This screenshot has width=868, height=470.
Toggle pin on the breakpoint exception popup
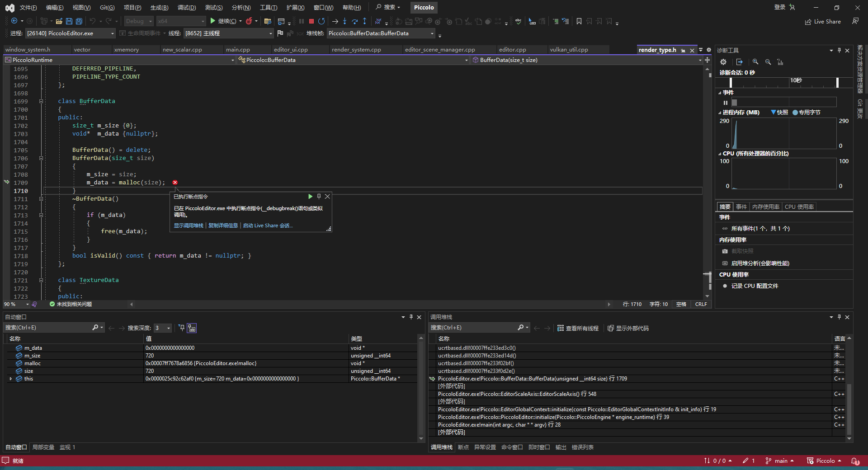pyautogui.click(x=319, y=197)
